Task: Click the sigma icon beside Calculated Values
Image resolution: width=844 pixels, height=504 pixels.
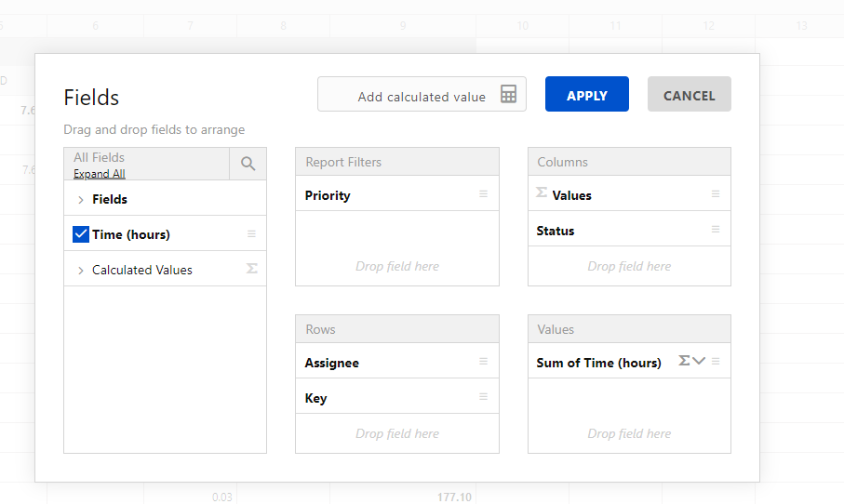Action: pos(251,269)
